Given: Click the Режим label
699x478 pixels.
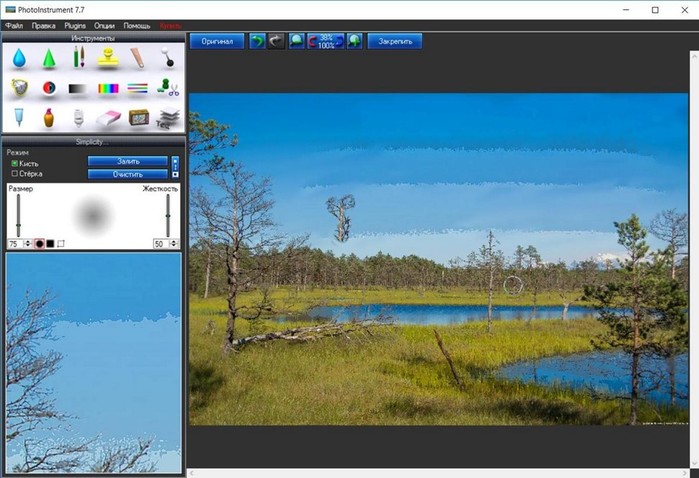Looking at the screenshot, I should (17, 152).
